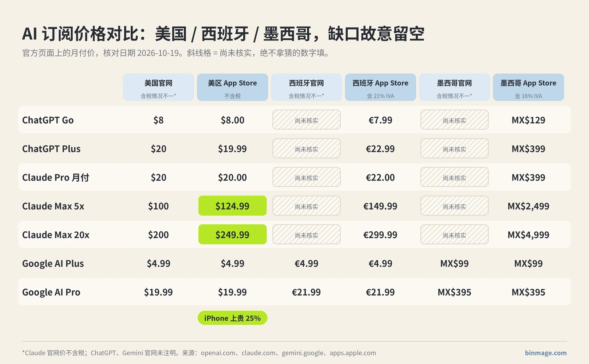589x364 pixels.
Task: Select the "墨西哥 App Store" column header
Action: click(x=528, y=87)
